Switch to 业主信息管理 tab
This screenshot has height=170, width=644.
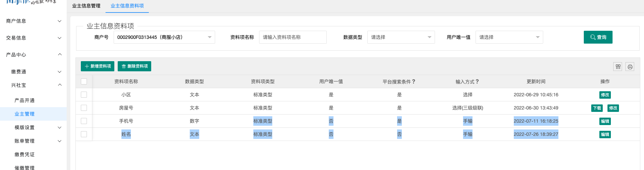click(86, 6)
